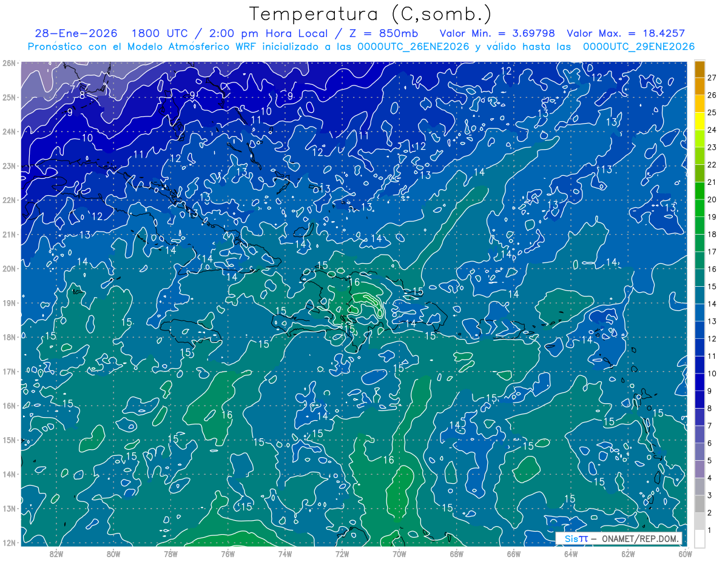728x562 pixels.
Task: Pick the orange-brown swatch above 27 on the colorbar
Action: [700, 69]
